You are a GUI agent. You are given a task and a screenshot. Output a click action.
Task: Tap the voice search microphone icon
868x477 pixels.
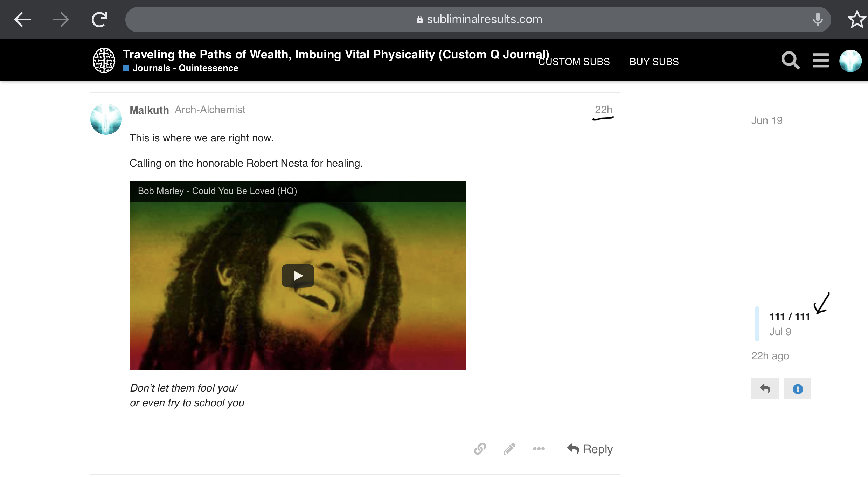[818, 19]
